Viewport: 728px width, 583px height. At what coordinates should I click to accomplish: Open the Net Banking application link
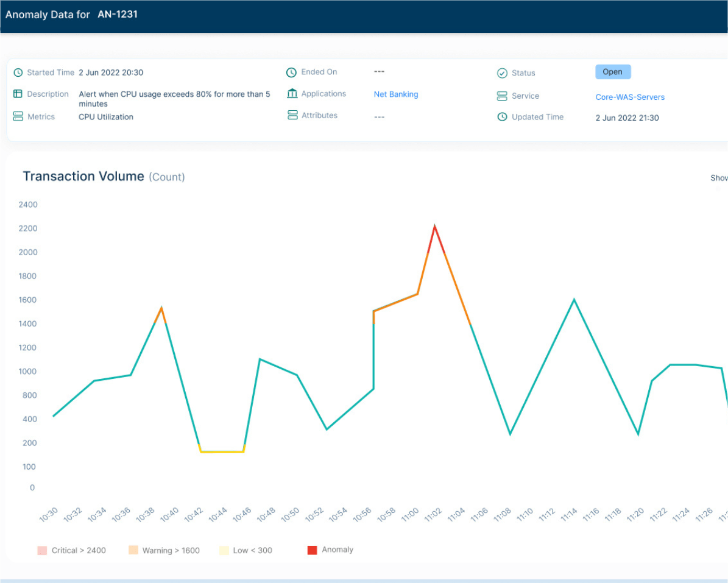(x=395, y=94)
